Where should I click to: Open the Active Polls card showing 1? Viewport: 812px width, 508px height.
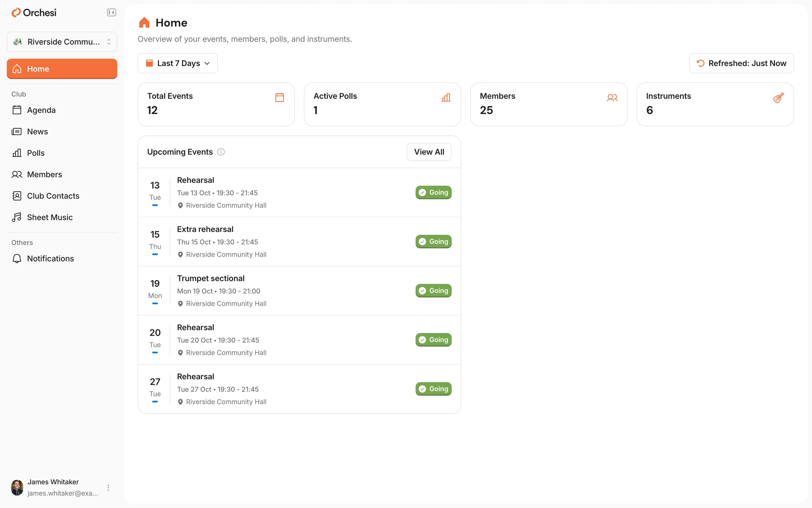point(383,104)
